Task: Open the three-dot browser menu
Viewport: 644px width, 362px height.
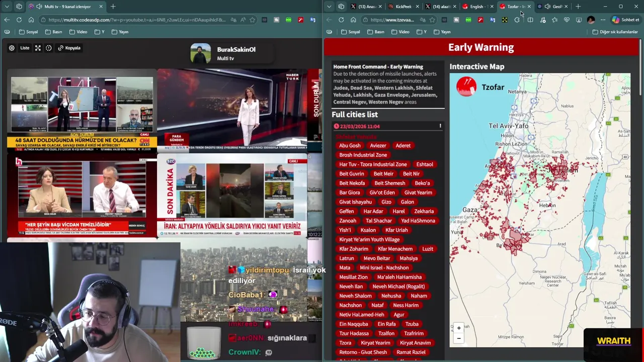Action: (603, 20)
